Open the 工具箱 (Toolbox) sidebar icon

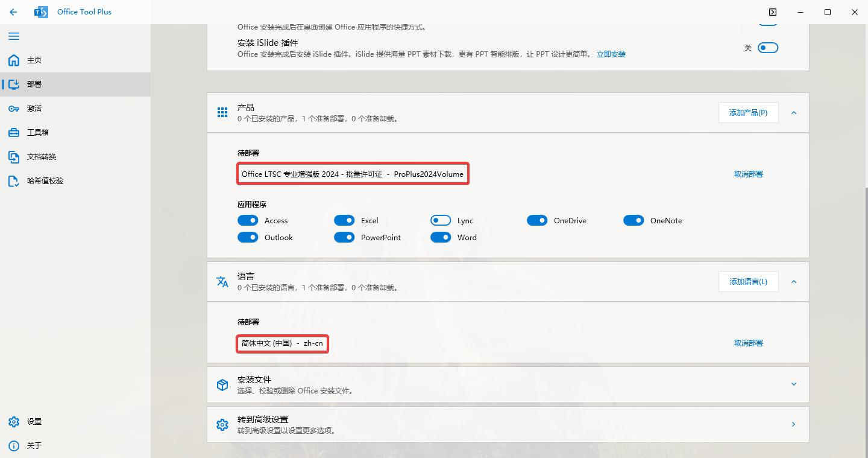pyautogui.click(x=13, y=132)
